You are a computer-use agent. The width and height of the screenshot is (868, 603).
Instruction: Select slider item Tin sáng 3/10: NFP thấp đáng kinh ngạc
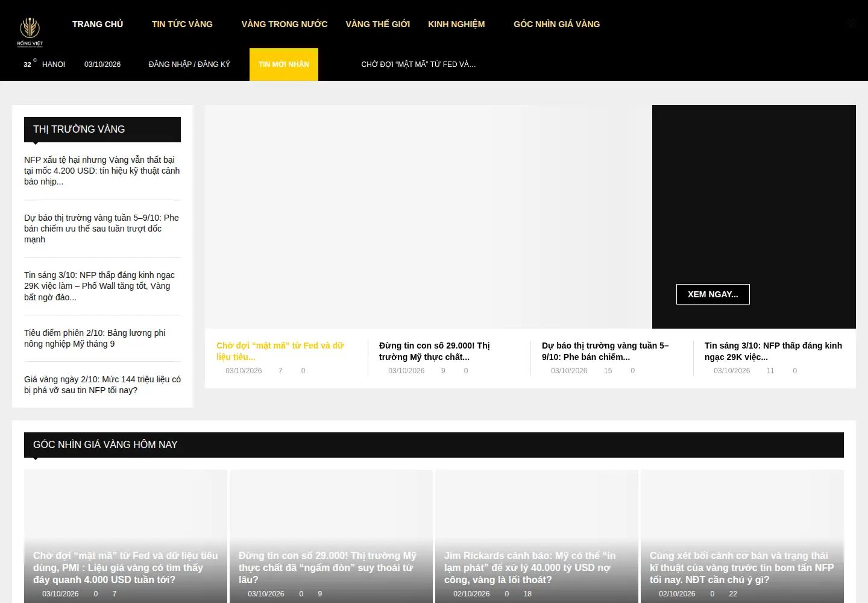[773, 351]
